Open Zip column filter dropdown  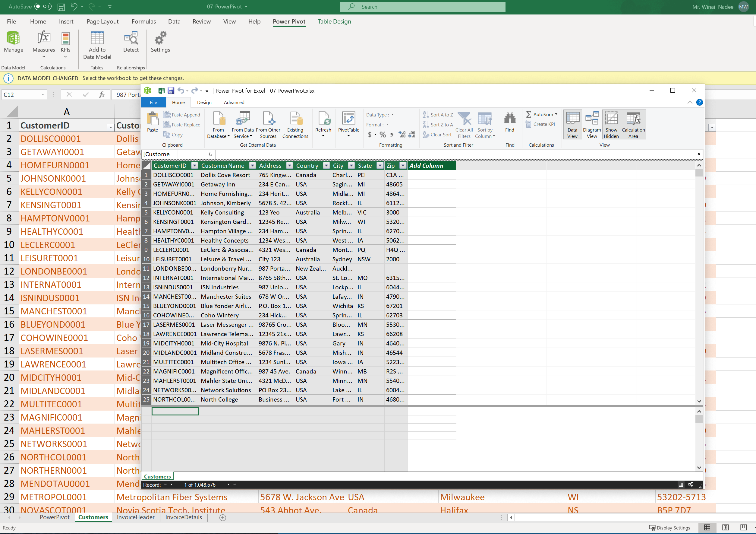403,165
